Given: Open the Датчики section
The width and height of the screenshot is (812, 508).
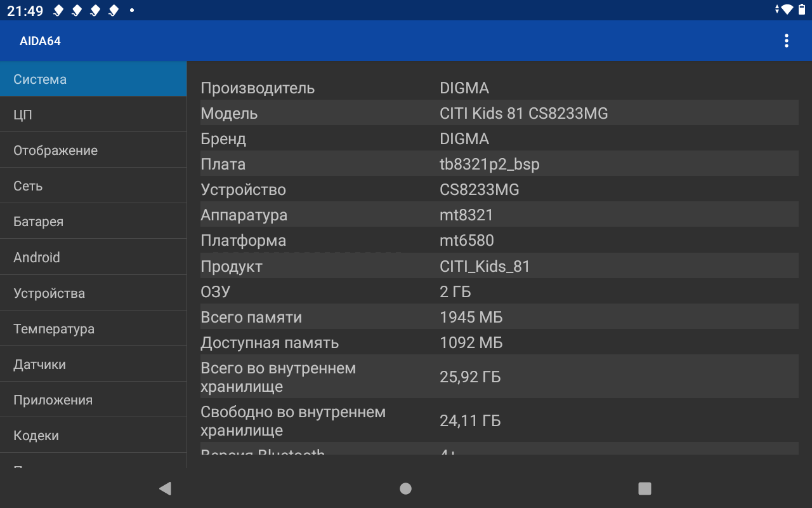Looking at the screenshot, I should (93, 364).
